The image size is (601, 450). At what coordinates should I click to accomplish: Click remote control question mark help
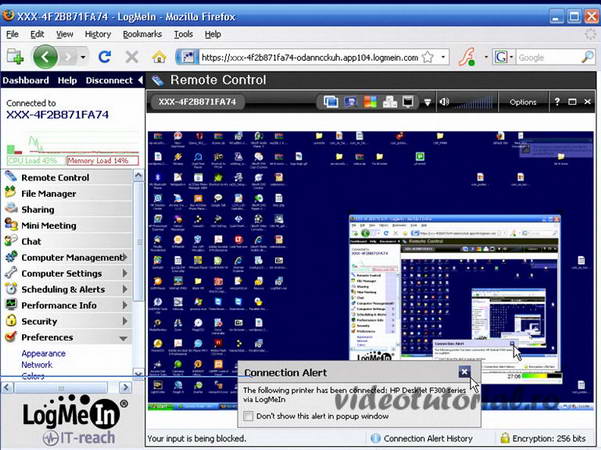(x=557, y=102)
